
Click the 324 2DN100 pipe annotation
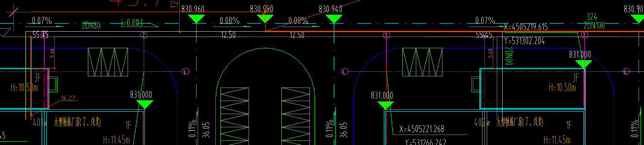(594, 21)
